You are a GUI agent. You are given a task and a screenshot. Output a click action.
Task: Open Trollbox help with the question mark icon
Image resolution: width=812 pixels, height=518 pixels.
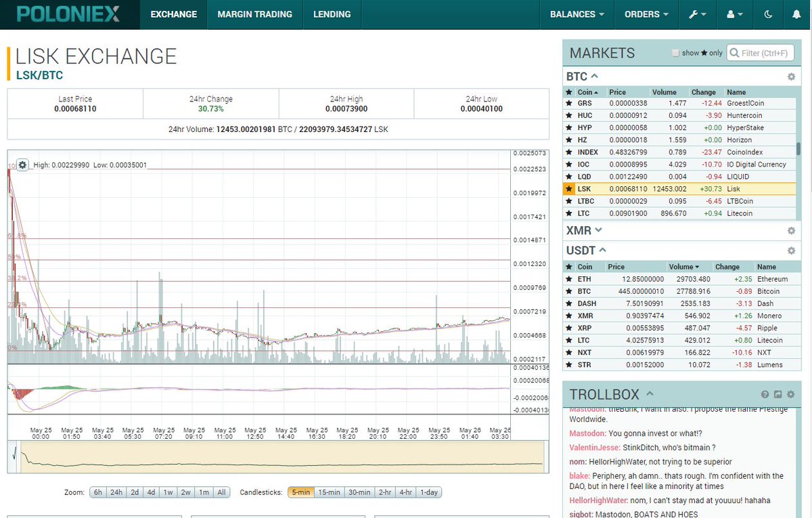click(x=765, y=394)
